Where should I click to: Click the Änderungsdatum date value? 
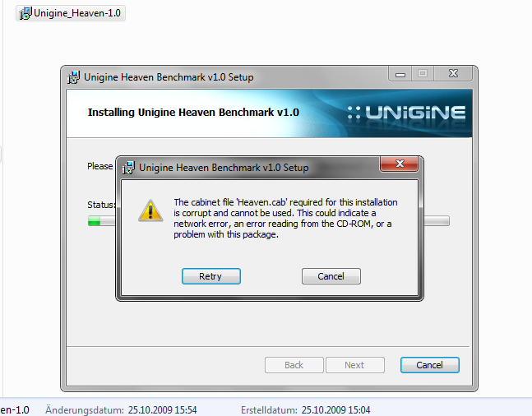click(x=162, y=410)
